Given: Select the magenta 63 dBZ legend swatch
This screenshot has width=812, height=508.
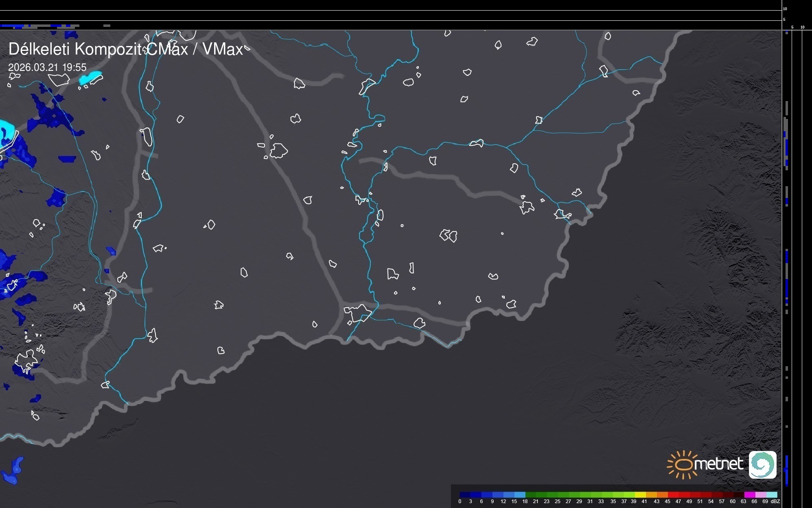Looking at the screenshot, I should point(750,495).
